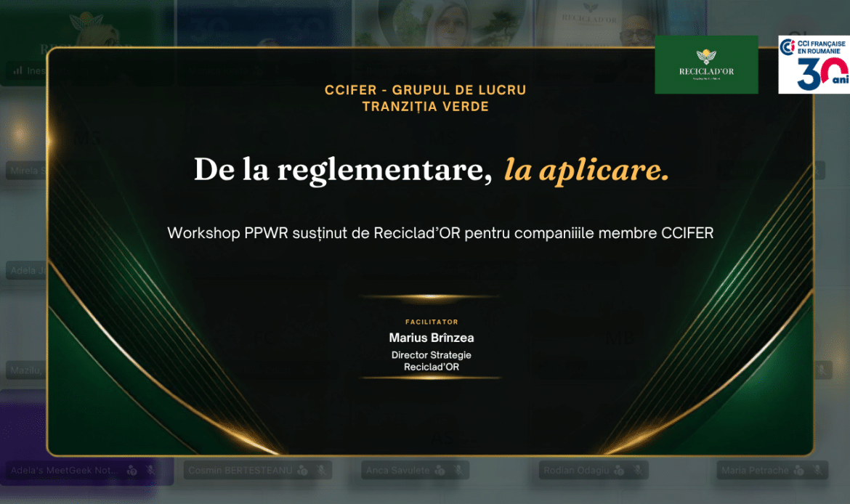This screenshot has width=850, height=504.
Task: Click status icon next to Adela's MeetGeek Not...
Action: click(x=131, y=471)
